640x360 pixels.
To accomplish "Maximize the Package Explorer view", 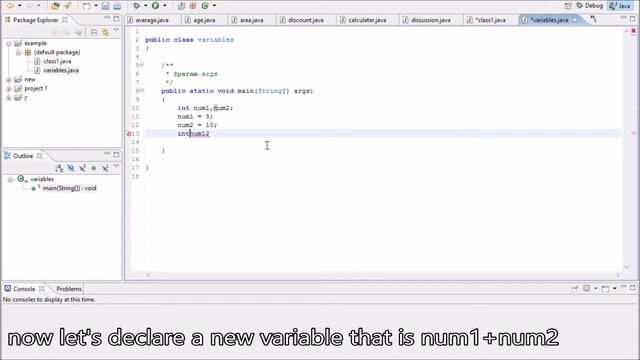I will pyautogui.click(x=116, y=18).
